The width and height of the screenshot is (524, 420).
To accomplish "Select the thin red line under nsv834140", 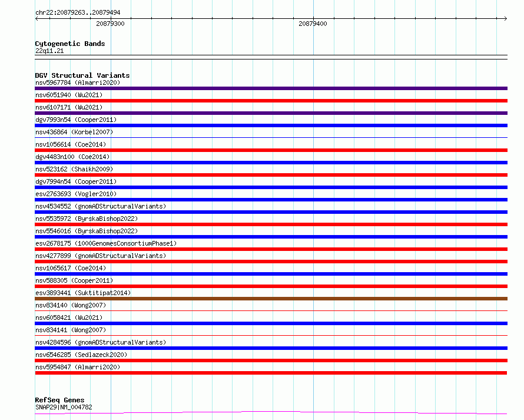I will (271, 310).
